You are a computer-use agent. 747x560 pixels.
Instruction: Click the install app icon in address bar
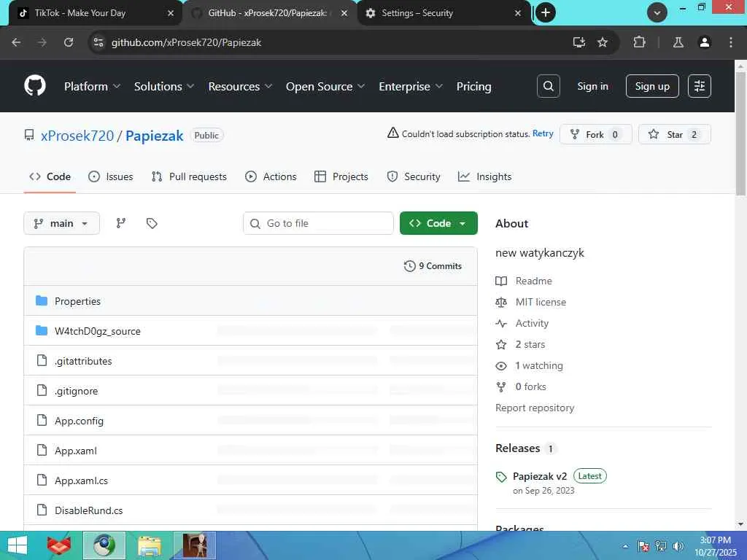coord(578,42)
